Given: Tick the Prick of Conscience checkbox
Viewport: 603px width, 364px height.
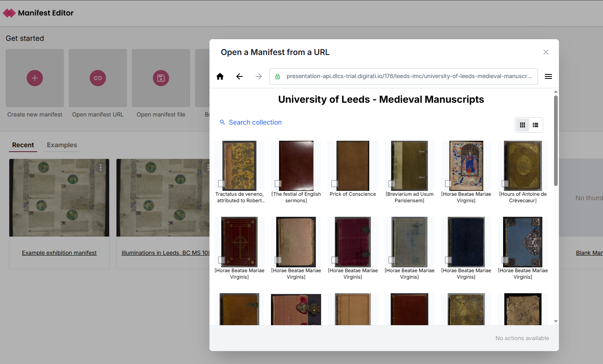Looking at the screenshot, I should 334,183.
